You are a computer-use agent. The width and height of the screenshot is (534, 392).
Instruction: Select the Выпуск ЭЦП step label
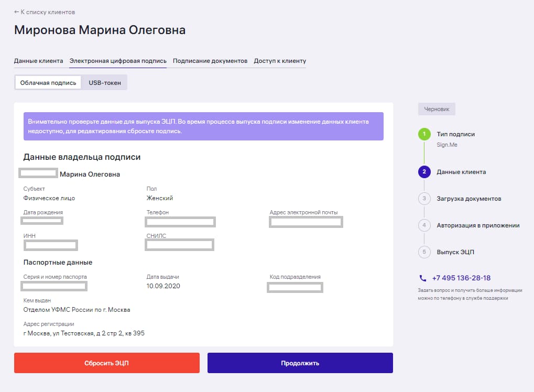coord(455,252)
